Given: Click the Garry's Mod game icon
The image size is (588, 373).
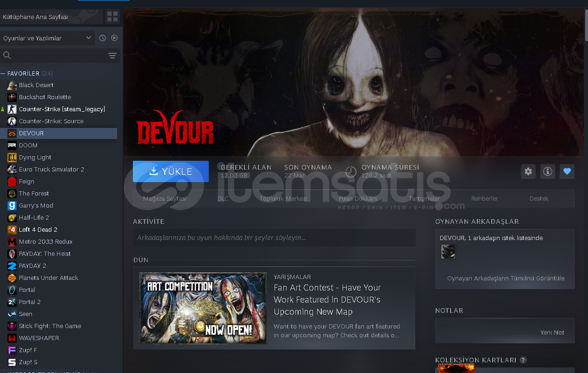Looking at the screenshot, I should (x=12, y=205).
